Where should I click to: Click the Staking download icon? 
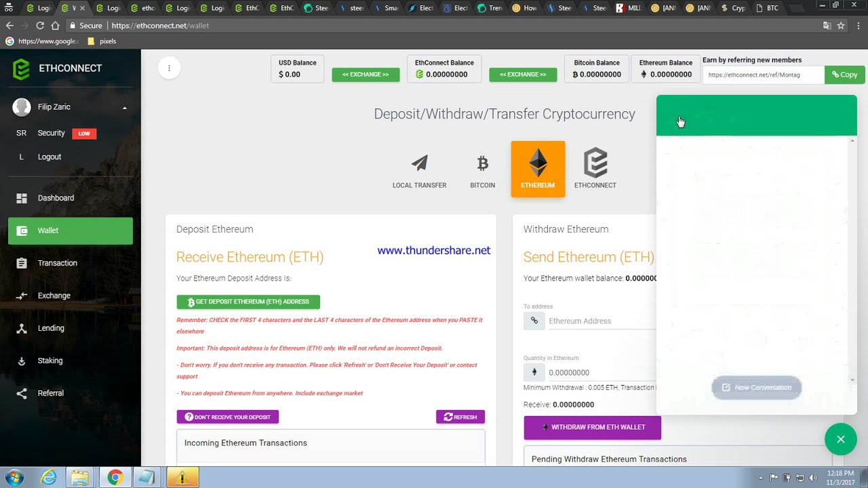pyautogui.click(x=22, y=361)
